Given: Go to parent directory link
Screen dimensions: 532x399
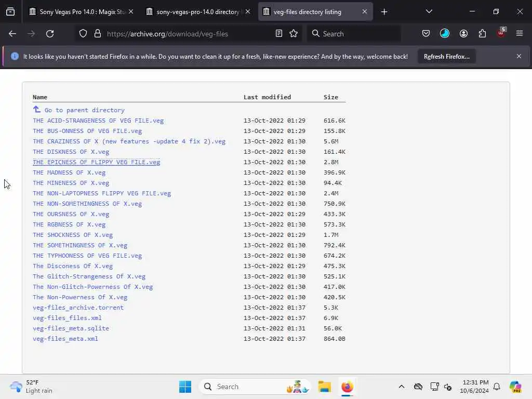Looking at the screenshot, I should (x=79, y=110).
